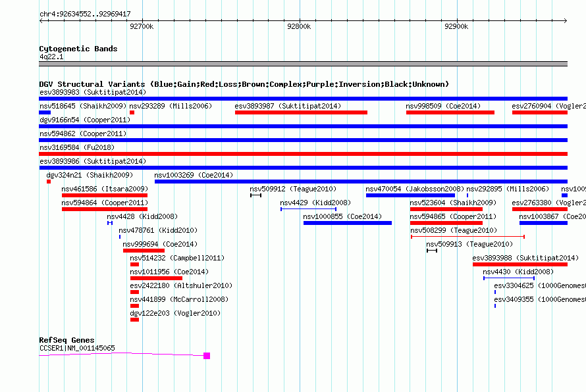This screenshot has height=392, width=586.
Task: Click nsv470054 (Jakobsson2008) variant label
Action: pos(415,189)
